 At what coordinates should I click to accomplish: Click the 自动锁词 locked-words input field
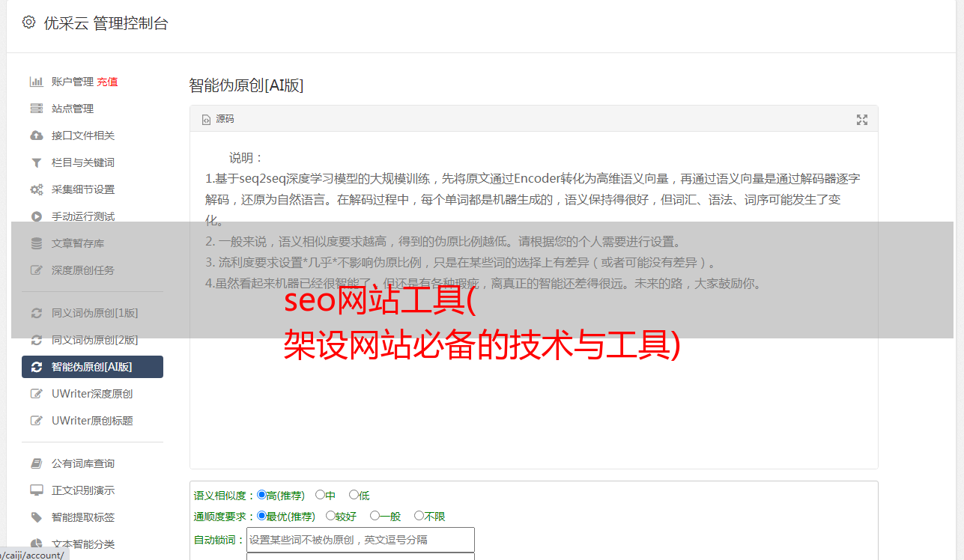(x=360, y=540)
